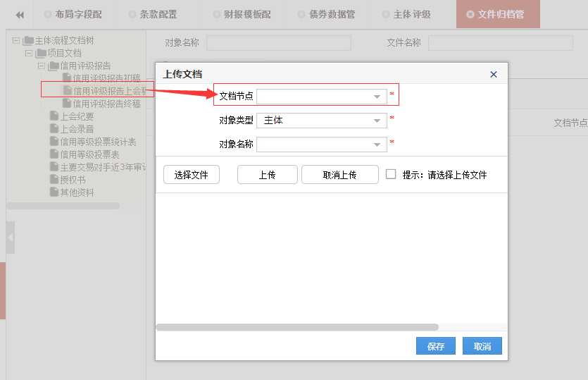Select 其他资料 in the tree

point(77,192)
